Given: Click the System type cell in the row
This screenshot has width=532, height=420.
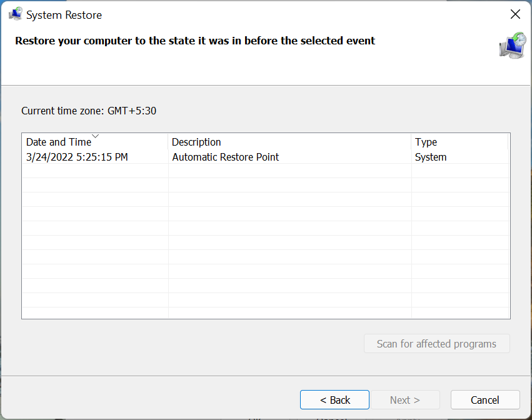Looking at the screenshot, I should pyautogui.click(x=431, y=157).
